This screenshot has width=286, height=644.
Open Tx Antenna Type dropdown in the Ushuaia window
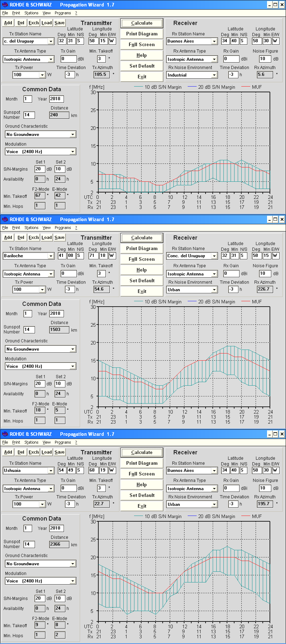[x=51, y=489]
